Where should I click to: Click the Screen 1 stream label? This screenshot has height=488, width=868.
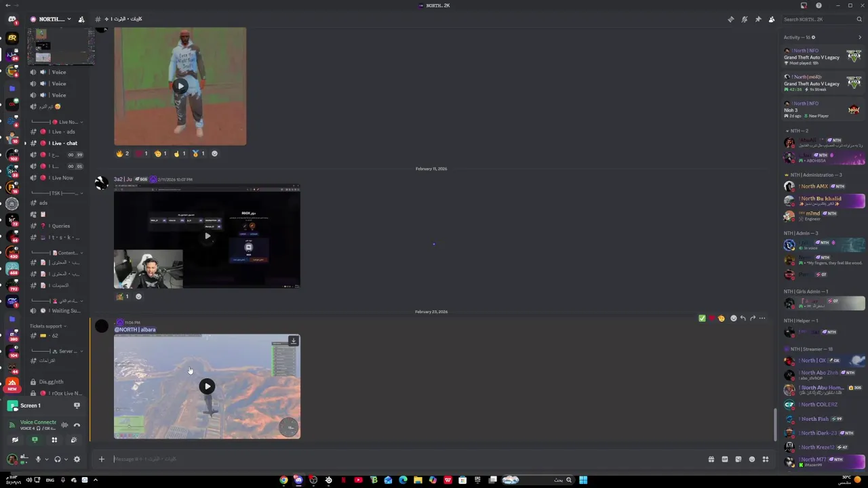(30, 405)
